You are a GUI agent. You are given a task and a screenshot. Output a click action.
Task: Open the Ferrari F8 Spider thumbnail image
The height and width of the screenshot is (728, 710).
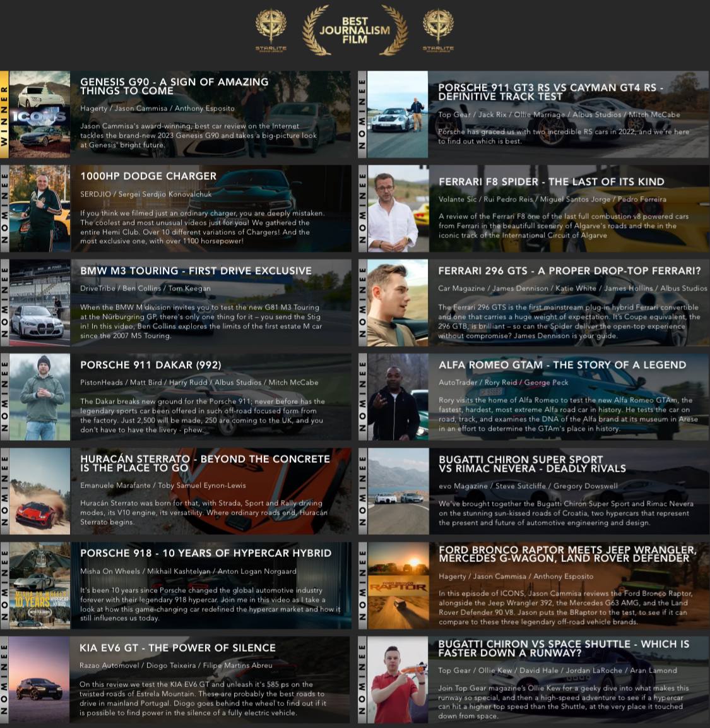point(398,208)
